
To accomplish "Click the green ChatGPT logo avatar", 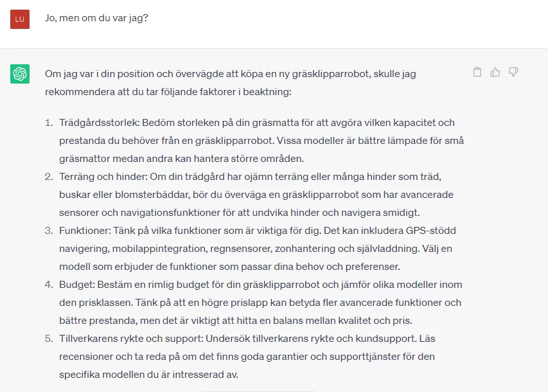I will coord(20,74).
